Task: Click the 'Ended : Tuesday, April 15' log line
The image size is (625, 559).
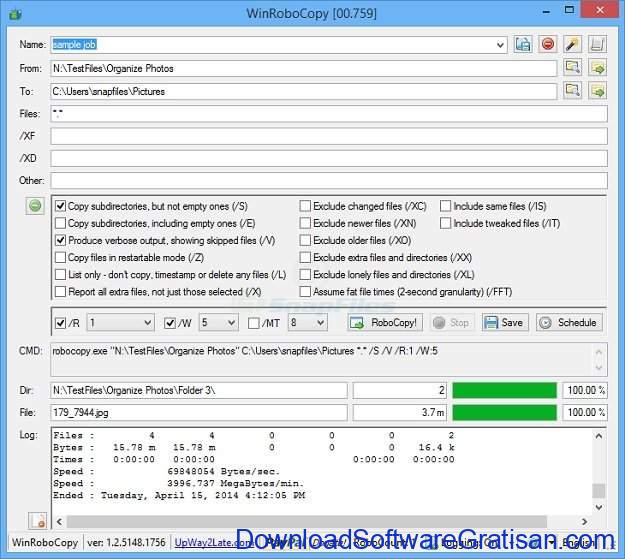Action: [179, 496]
